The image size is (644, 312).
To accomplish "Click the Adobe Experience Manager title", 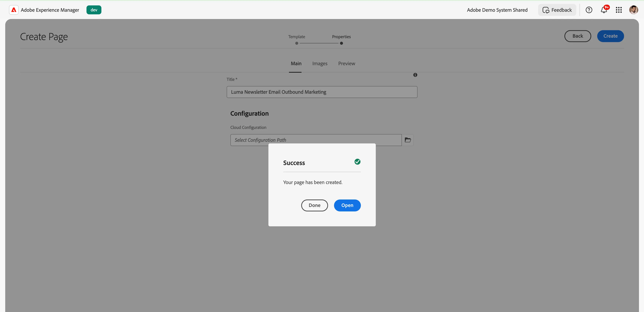I will pyautogui.click(x=50, y=10).
